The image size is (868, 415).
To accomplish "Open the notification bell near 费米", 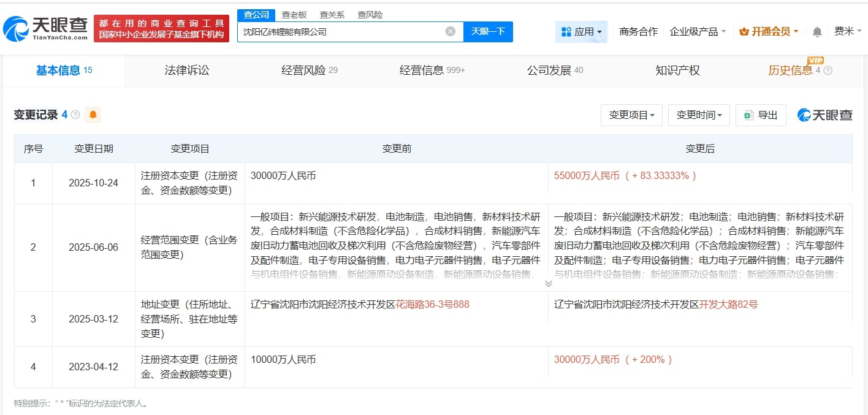I will [x=817, y=31].
